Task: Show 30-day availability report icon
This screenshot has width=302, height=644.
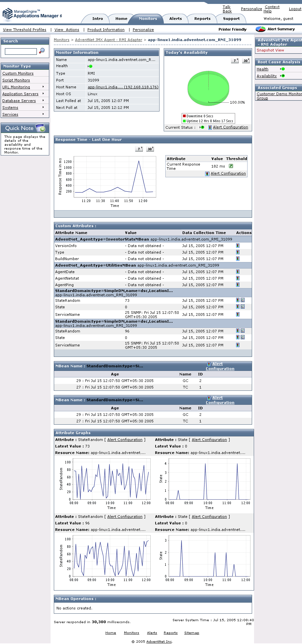Action: coord(246,61)
